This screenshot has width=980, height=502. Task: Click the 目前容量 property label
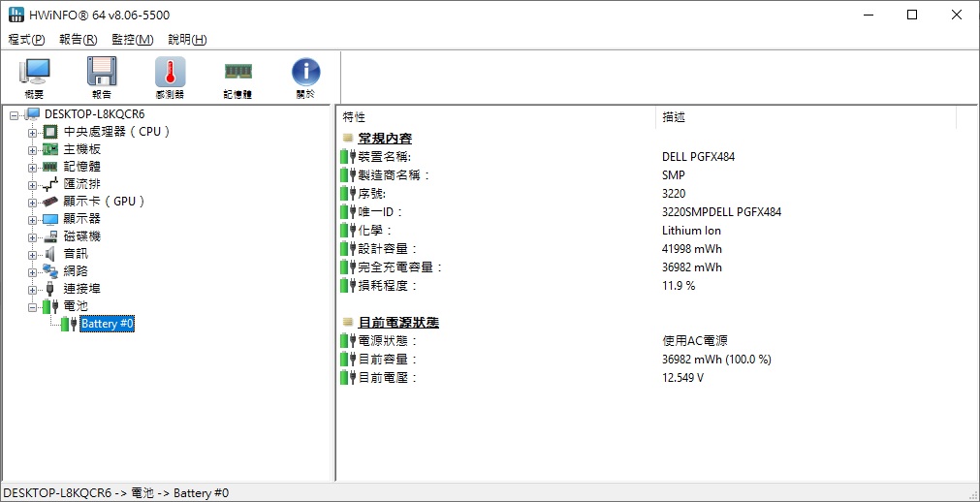[x=388, y=360]
